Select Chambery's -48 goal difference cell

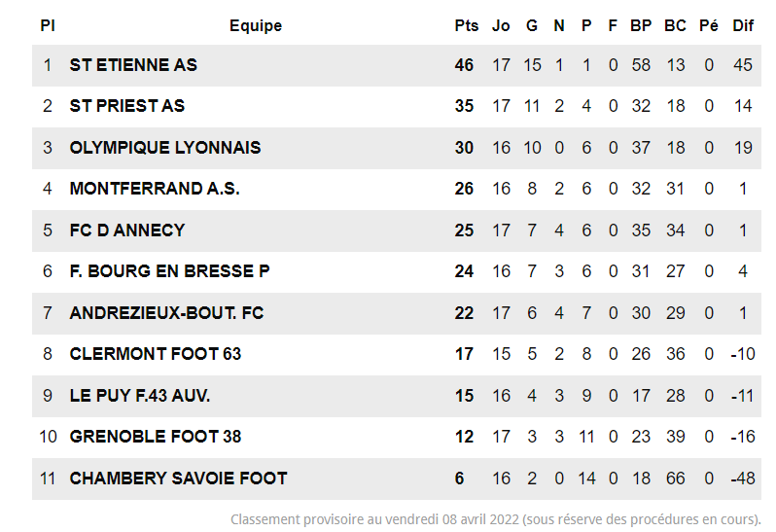[x=743, y=479]
